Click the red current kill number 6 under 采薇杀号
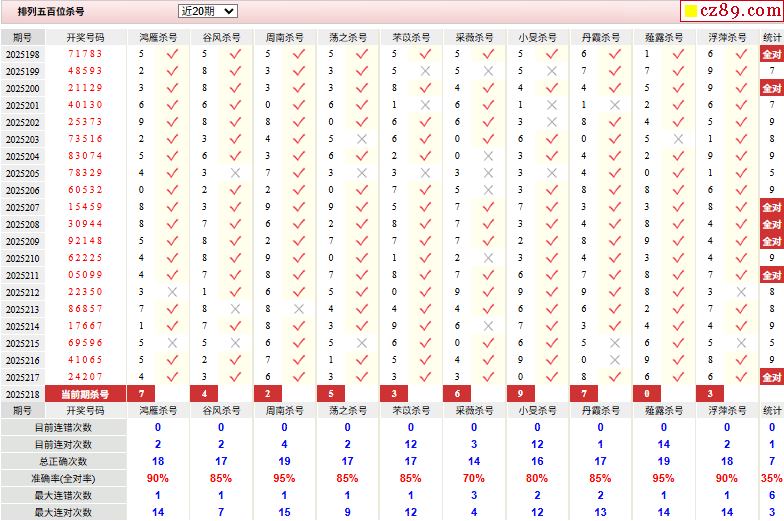 coord(457,394)
